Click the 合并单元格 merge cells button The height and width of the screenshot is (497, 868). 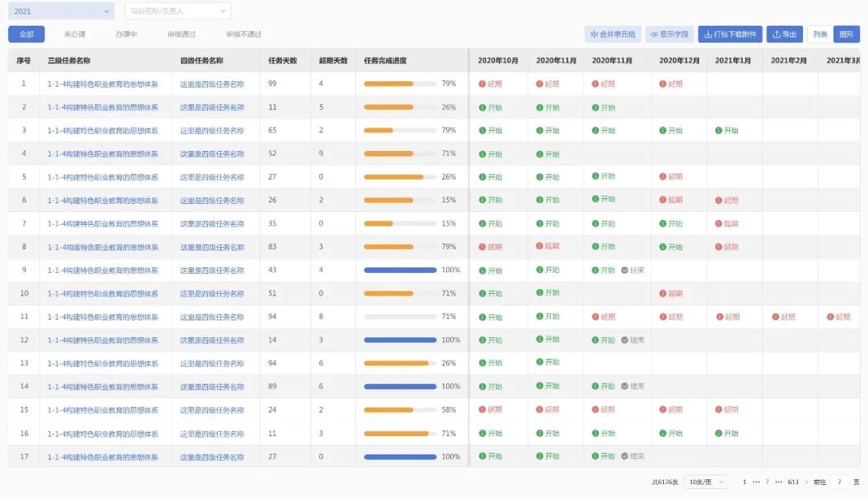tap(612, 35)
